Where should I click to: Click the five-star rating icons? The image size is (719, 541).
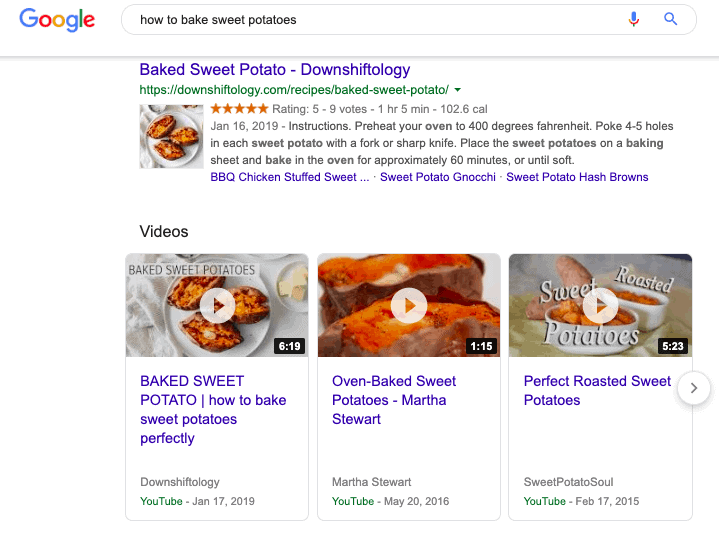(239, 109)
